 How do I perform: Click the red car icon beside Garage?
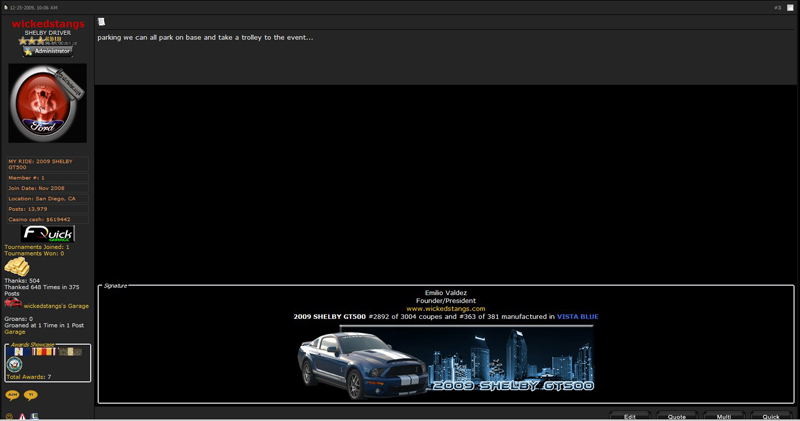point(13,303)
